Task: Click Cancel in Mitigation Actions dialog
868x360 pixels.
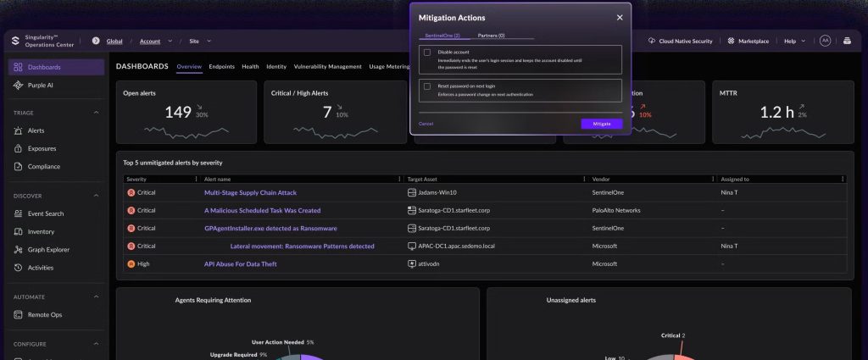Action: [x=426, y=124]
